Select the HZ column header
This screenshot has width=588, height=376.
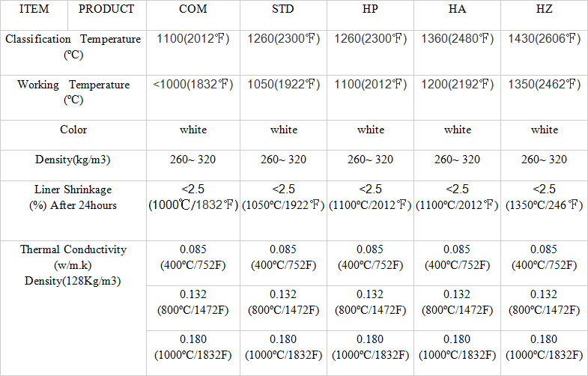point(545,10)
